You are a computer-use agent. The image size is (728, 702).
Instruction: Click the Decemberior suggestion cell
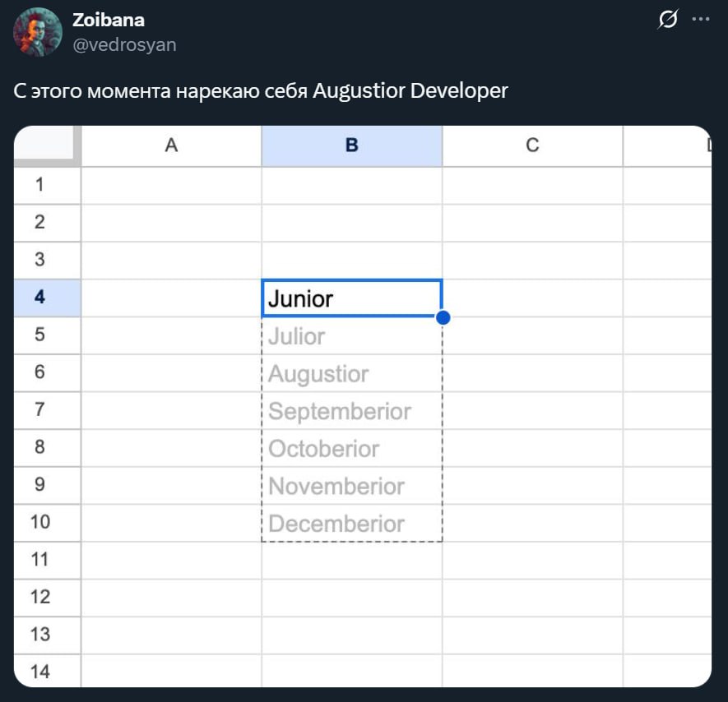[x=352, y=524]
